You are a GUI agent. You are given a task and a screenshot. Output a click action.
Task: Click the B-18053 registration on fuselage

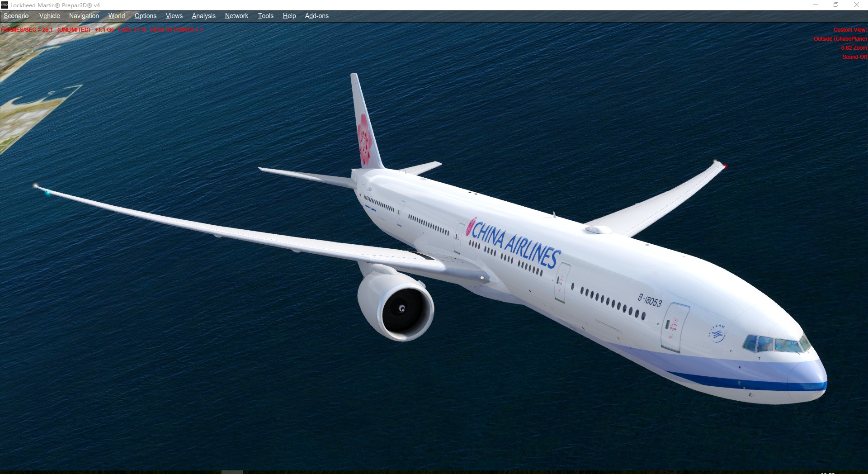point(650,300)
